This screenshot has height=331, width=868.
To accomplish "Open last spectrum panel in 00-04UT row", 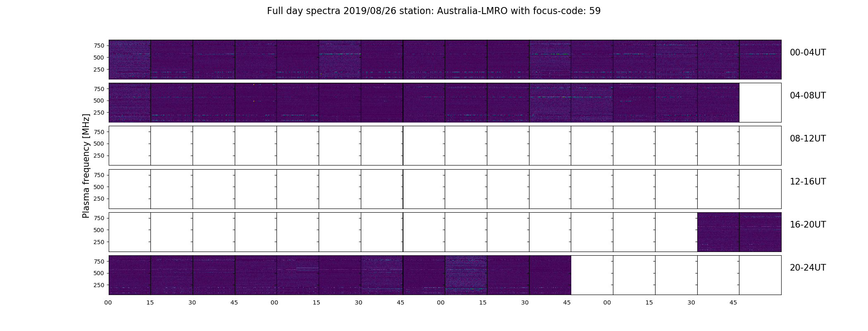I will 760,60.
